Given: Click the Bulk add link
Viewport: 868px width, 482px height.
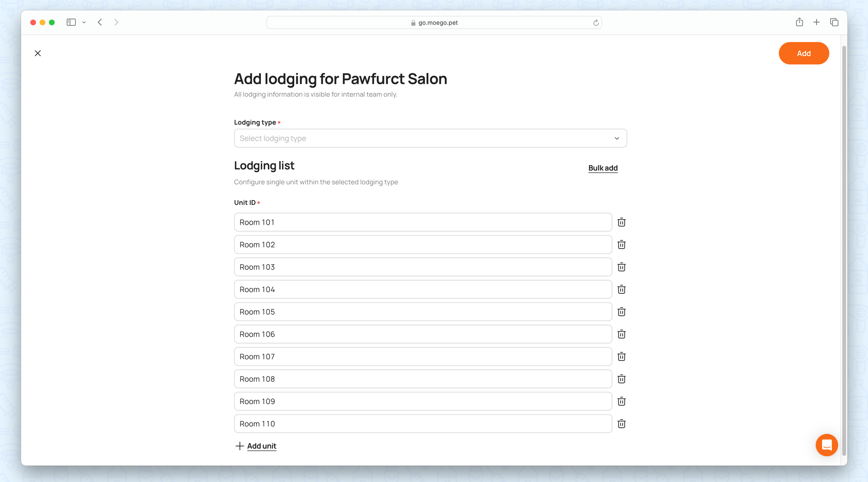Looking at the screenshot, I should click(x=603, y=168).
